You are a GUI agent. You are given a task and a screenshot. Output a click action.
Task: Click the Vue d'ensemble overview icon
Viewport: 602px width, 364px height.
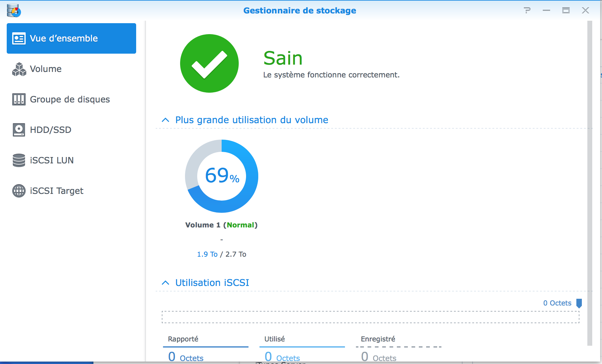[x=19, y=39]
